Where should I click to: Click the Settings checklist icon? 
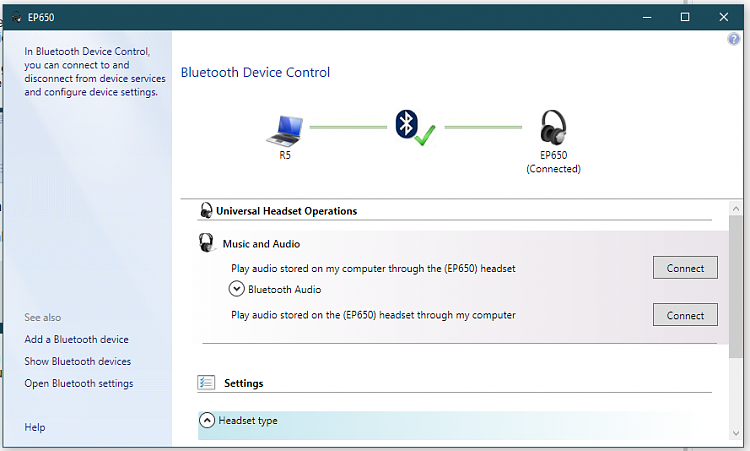(x=206, y=383)
